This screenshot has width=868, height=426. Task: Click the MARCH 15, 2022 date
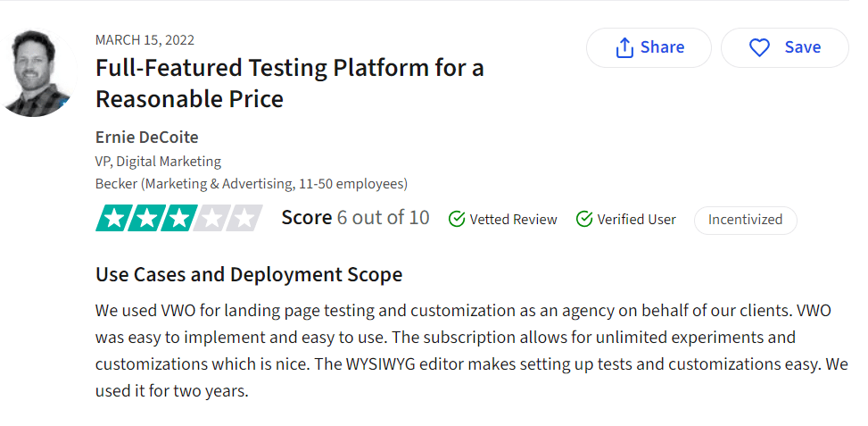(x=145, y=40)
